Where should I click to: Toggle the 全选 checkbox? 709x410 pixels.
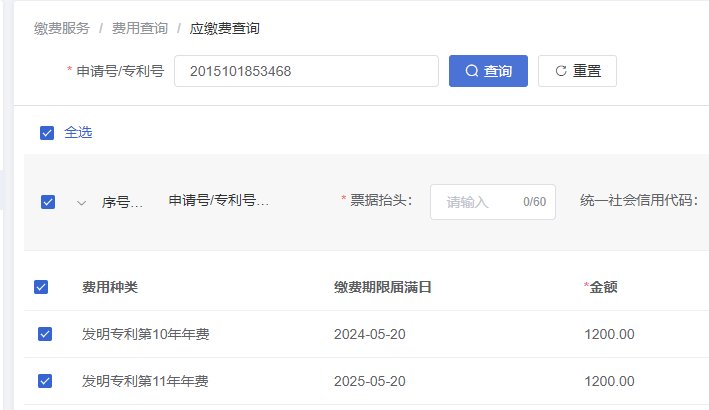point(47,133)
